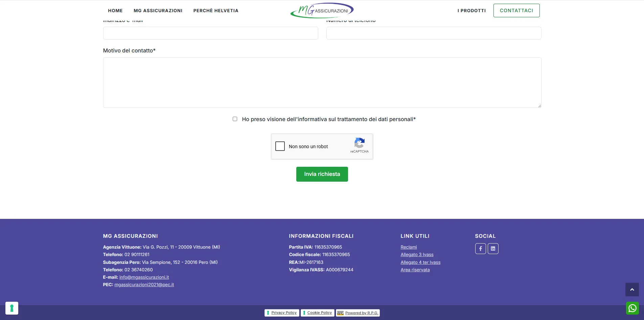
Task: Open the Allegato 4 ter Ivass link
Action: pyautogui.click(x=420, y=262)
